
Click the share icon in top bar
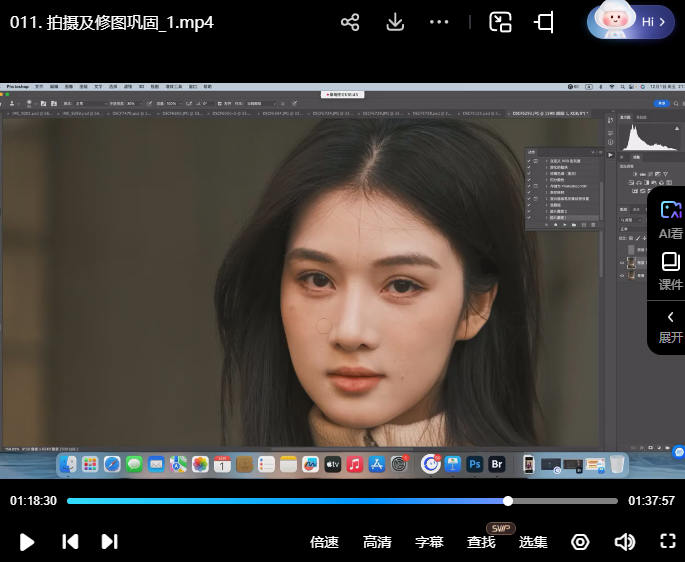(350, 22)
